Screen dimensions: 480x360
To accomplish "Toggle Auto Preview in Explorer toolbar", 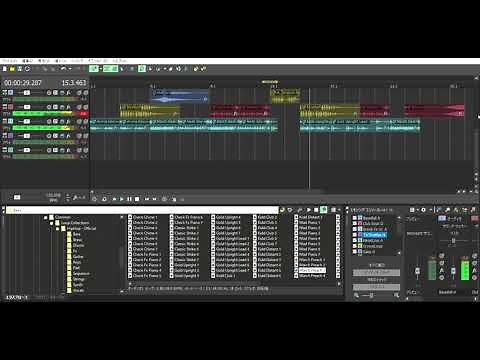I will [x=324, y=210].
